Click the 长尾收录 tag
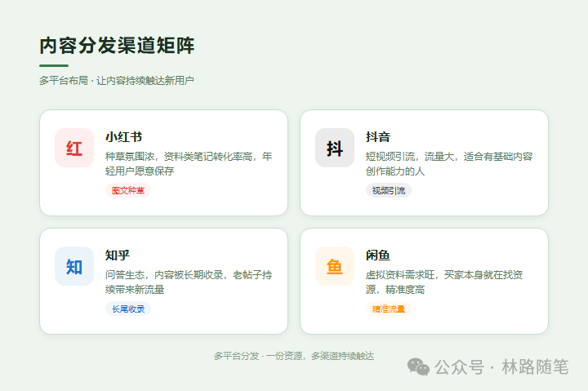The height and width of the screenshot is (391, 588). point(127,309)
